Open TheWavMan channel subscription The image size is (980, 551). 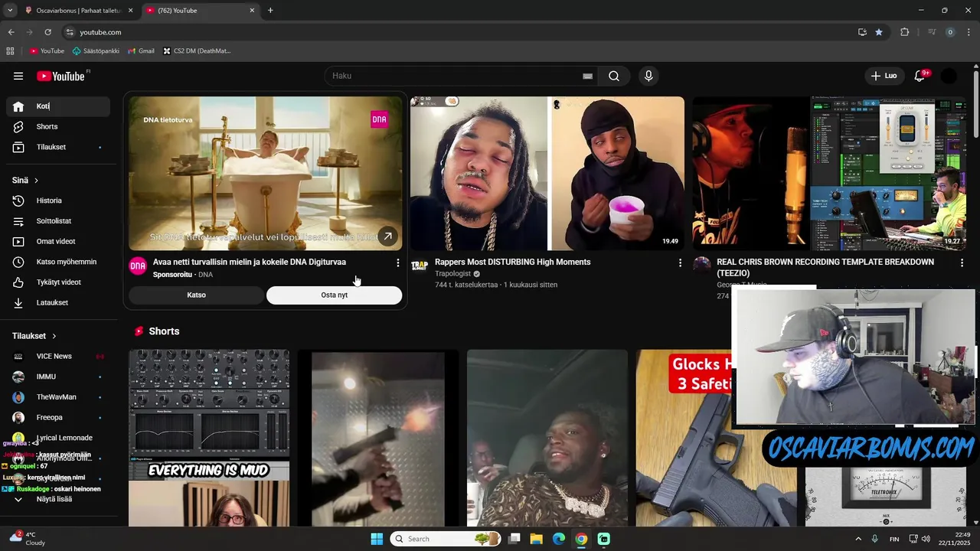point(58,397)
